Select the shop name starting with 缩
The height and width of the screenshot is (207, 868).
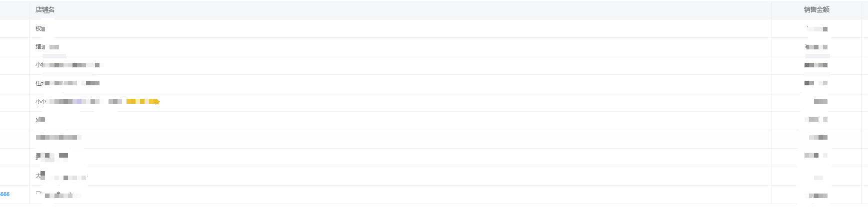(47, 47)
